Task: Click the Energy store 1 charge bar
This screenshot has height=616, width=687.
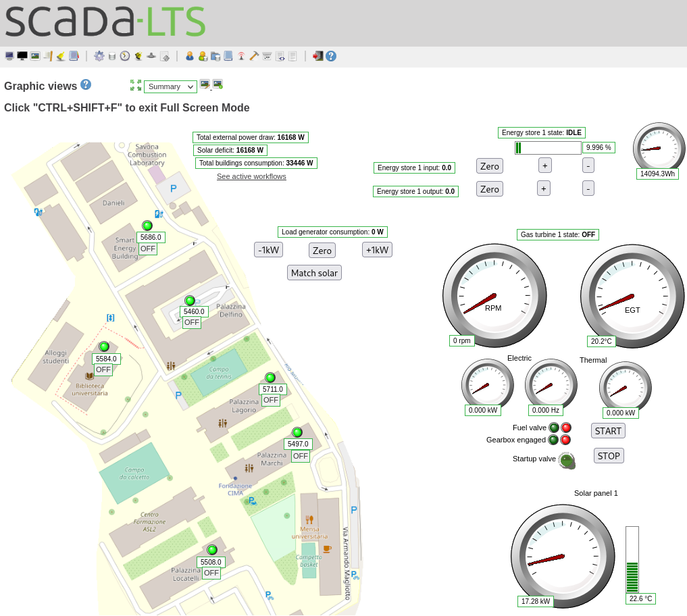Action: coord(548,148)
